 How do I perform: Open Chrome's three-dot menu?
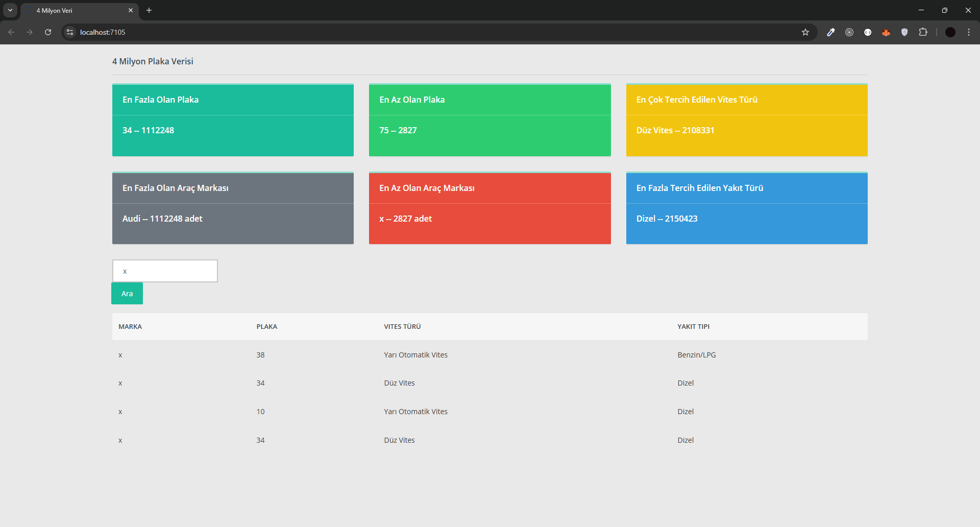[x=969, y=32]
